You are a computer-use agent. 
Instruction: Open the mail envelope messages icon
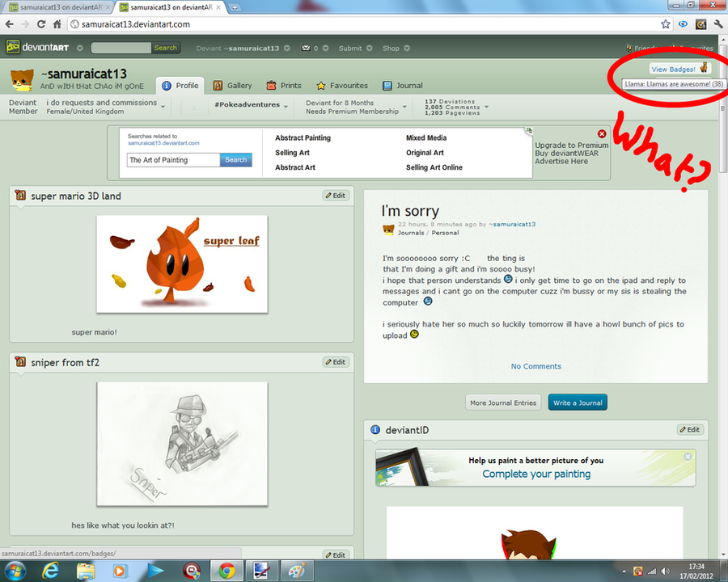pos(306,48)
